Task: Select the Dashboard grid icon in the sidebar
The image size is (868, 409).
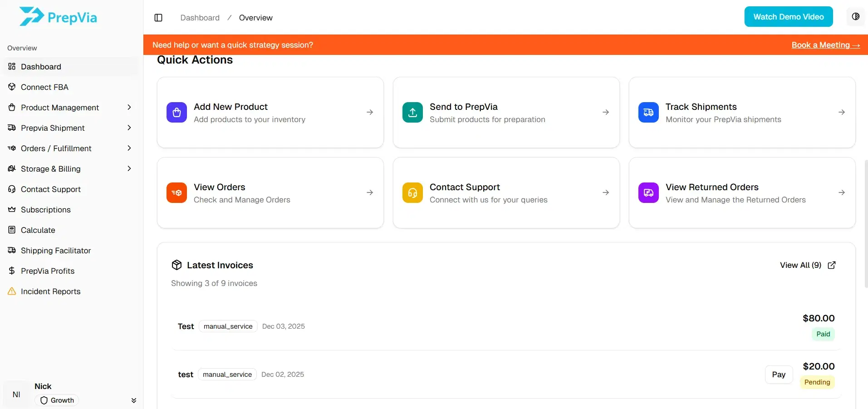Action: point(12,66)
